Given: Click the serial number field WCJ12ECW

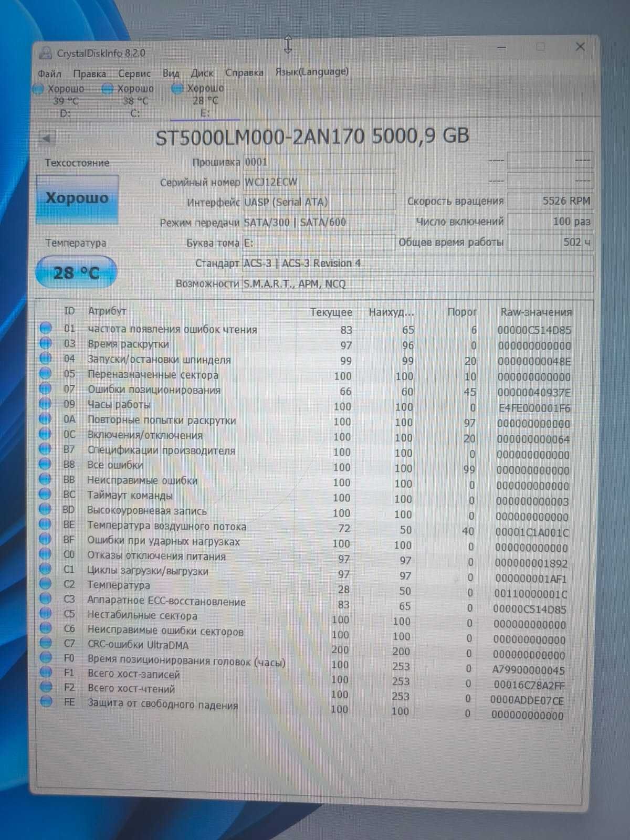Looking at the screenshot, I should (319, 182).
